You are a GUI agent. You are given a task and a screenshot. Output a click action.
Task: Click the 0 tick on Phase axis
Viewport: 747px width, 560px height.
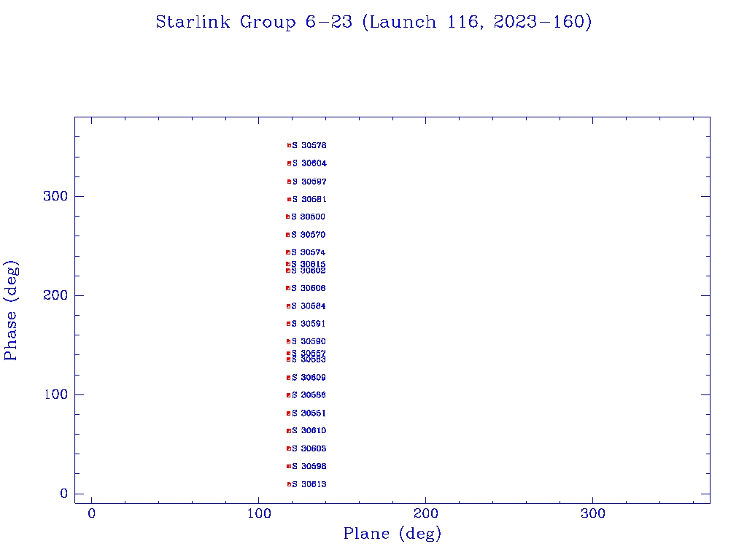[x=64, y=494]
